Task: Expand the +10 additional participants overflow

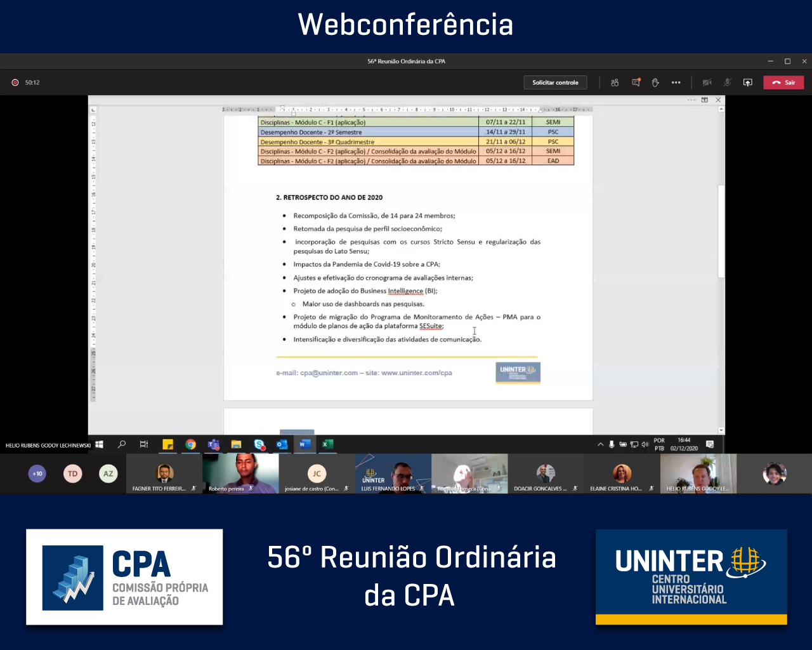Action: tap(37, 474)
